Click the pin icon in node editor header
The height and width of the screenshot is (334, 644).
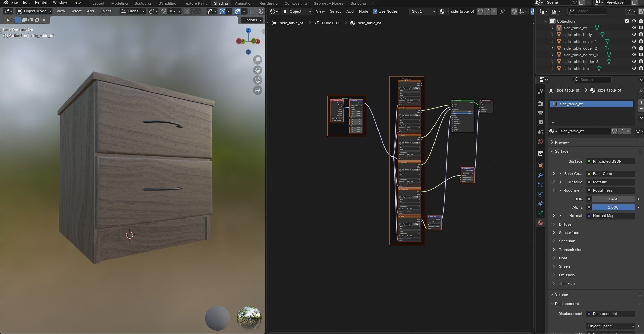coord(502,11)
